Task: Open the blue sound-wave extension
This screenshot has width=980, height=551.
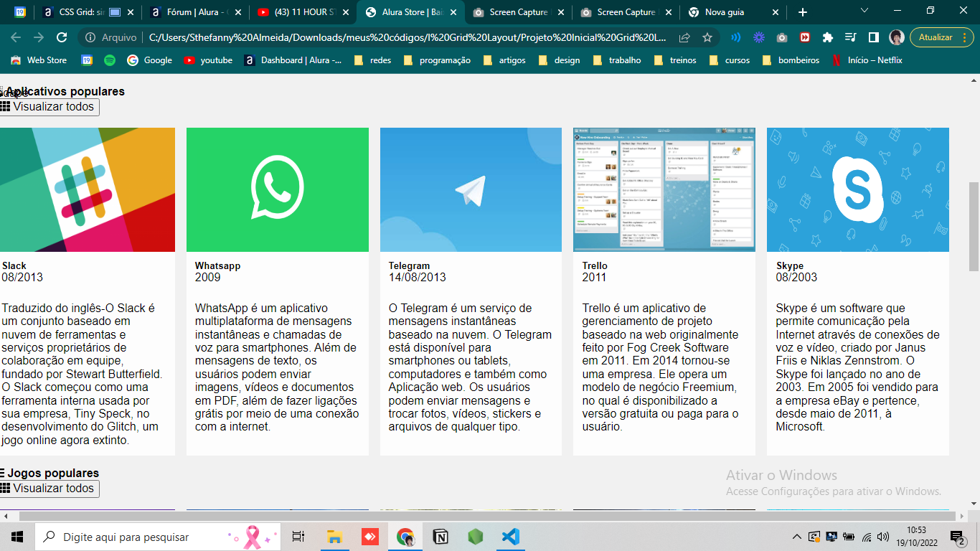Action: coord(736,37)
